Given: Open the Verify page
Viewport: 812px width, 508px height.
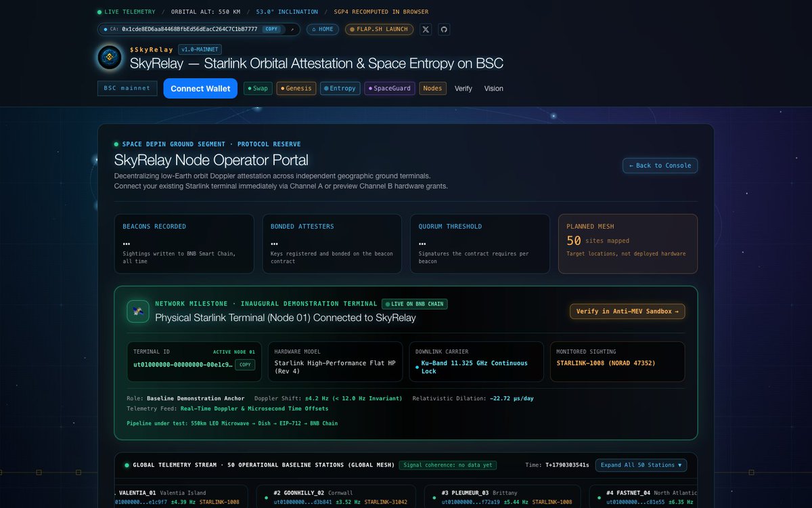Looking at the screenshot, I should click(x=464, y=88).
